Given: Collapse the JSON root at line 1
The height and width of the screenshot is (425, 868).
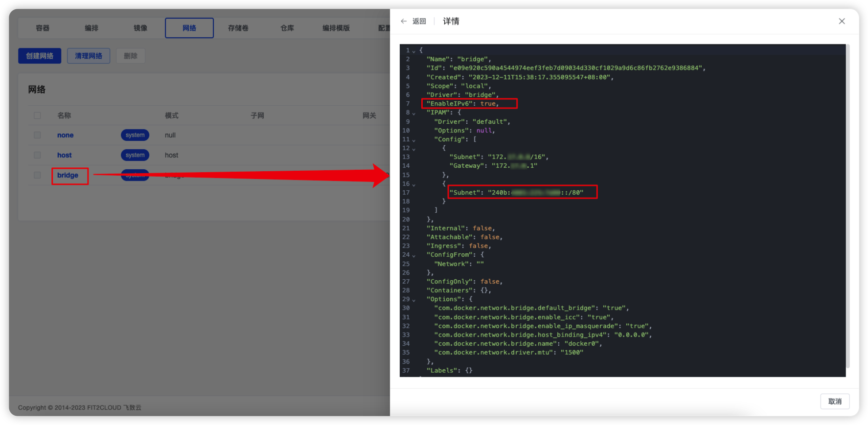Looking at the screenshot, I should (x=414, y=51).
